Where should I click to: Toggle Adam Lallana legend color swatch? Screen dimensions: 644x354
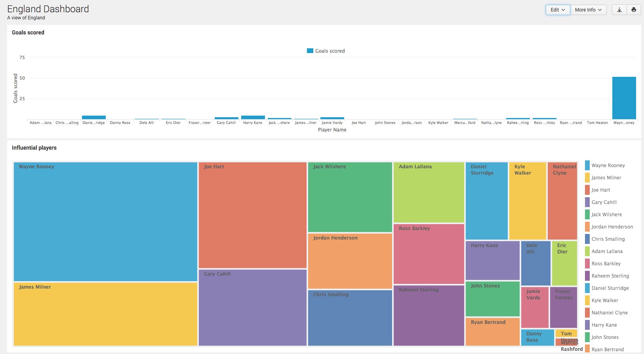tap(587, 251)
